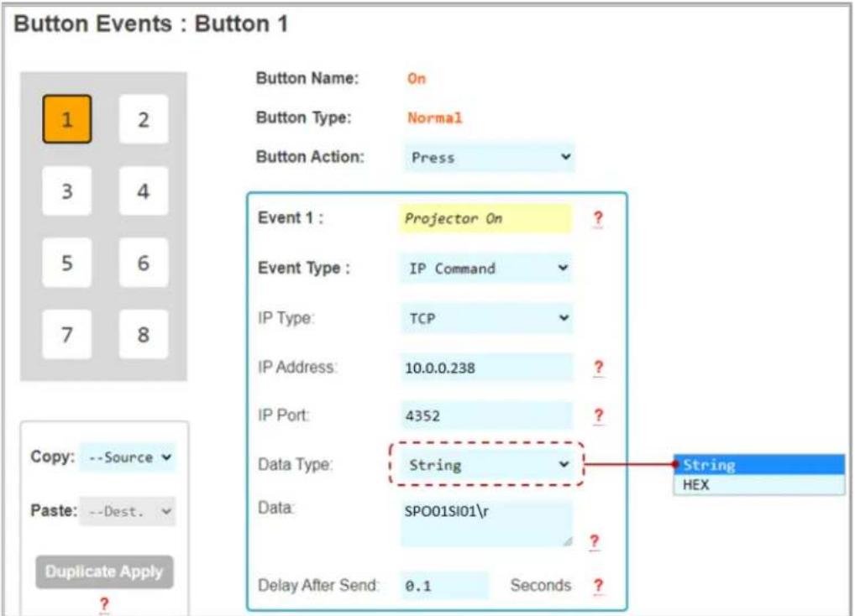Select button 2 on the keypad

[x=144, y=119]
